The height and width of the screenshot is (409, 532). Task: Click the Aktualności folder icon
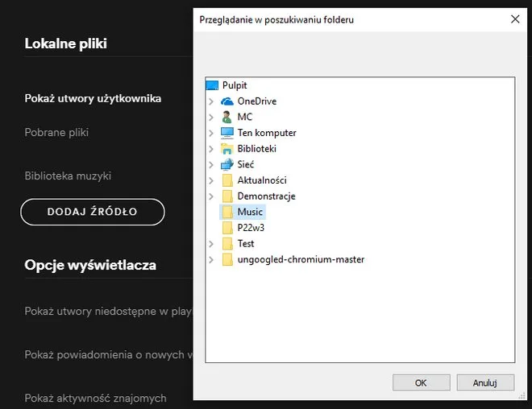[227, 180]
